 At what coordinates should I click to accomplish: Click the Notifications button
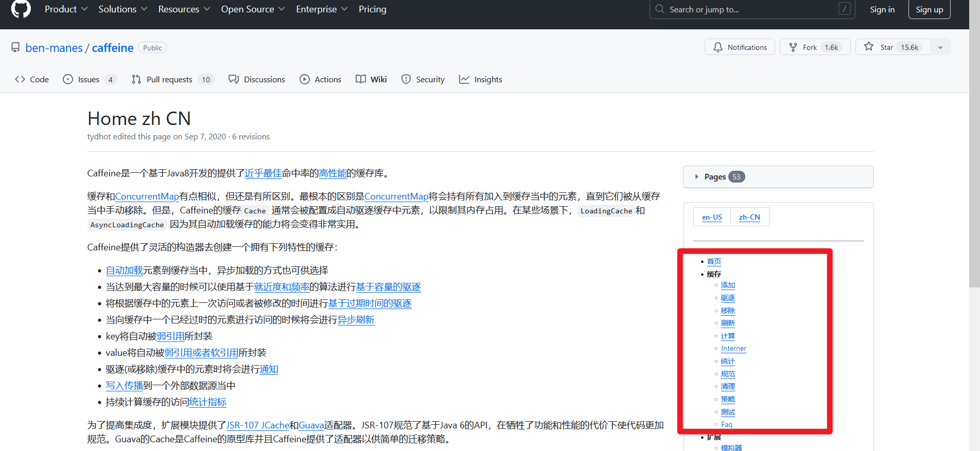pos(740,47)
